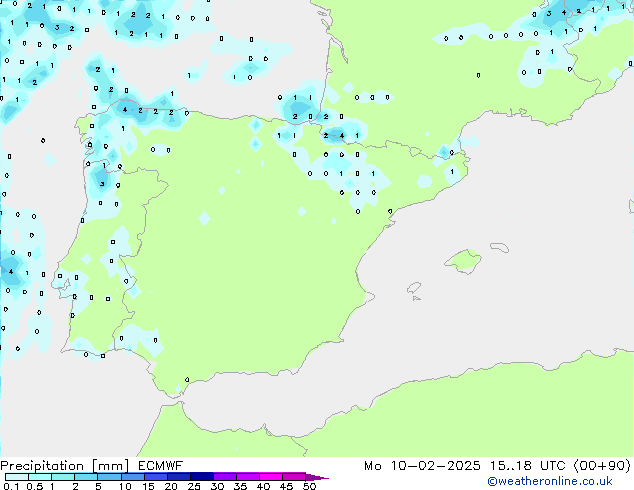634x490 pixels.
Task: Click the legend value '50'
Action: tap(309, 486)
